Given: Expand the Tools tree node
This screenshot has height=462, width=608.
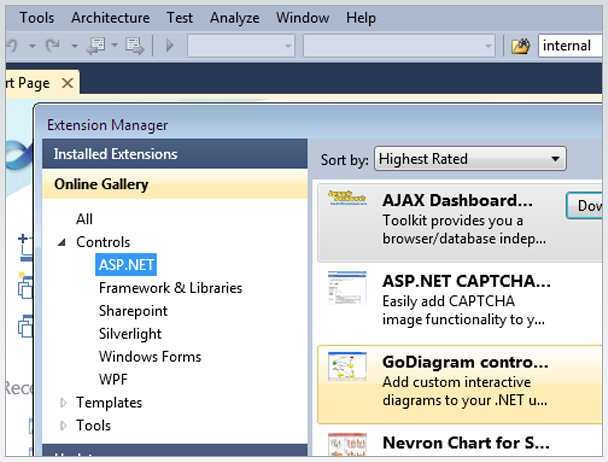Looking at the screenshot, I should coord(64,426).
